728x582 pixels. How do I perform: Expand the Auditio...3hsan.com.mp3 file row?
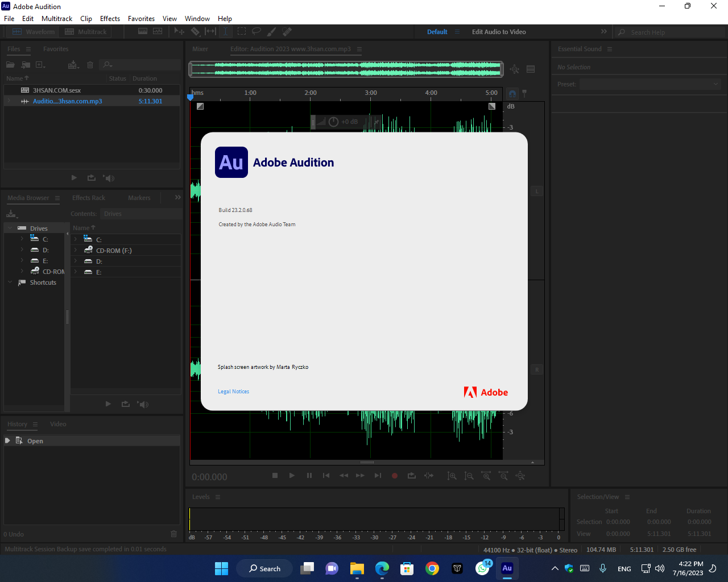pos(9,101)
